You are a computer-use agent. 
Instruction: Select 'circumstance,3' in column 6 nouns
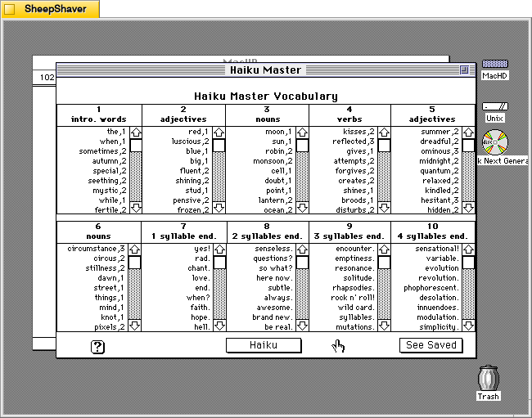click(x=96, y=249)
